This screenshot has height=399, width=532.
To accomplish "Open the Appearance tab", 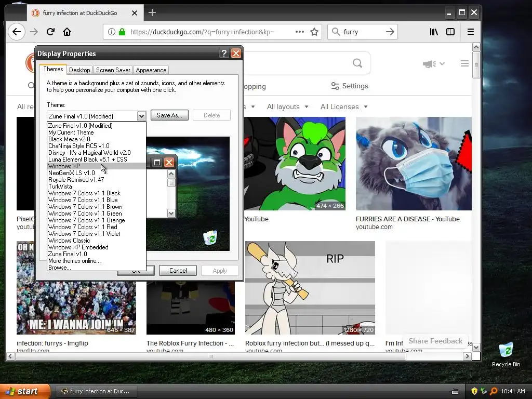I will pyautogui.click(x=151, y=70).
